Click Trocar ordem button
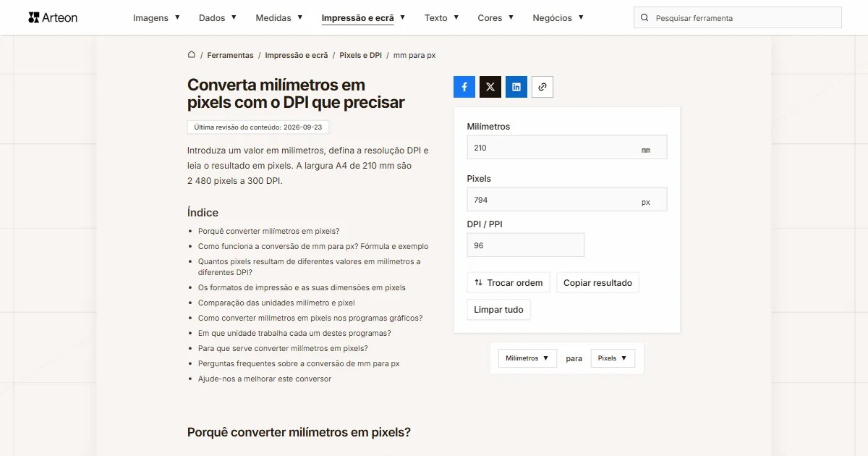 (509, 283)
